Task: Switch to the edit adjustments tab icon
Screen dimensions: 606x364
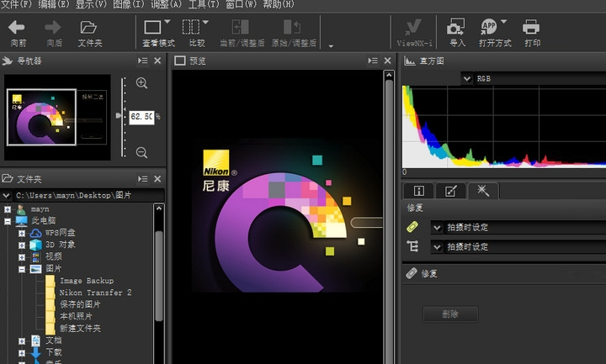Action: 450,191
